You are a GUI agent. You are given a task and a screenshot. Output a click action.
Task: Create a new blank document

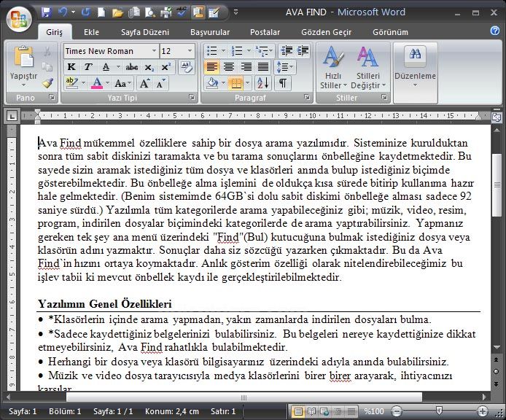(101, 12)
